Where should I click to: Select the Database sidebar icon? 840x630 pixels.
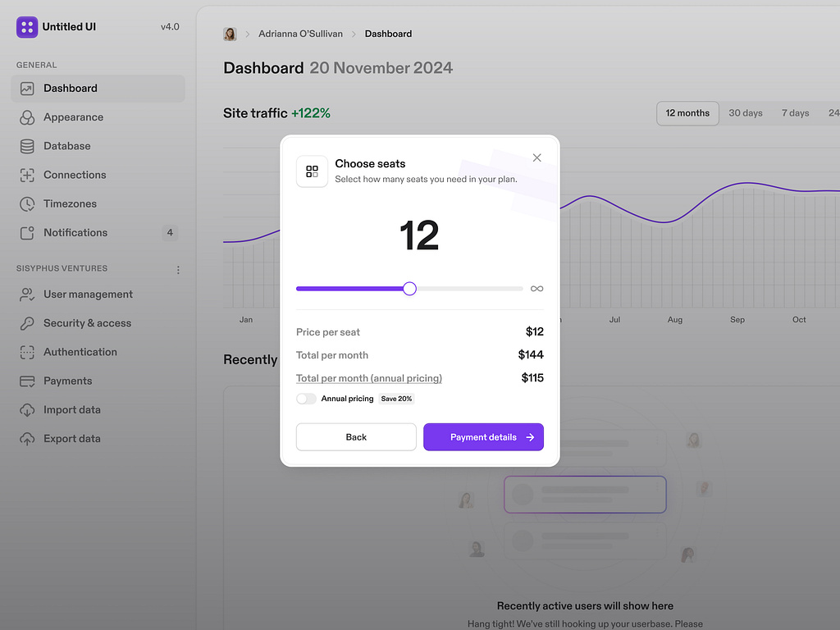[x=27, y=146]
